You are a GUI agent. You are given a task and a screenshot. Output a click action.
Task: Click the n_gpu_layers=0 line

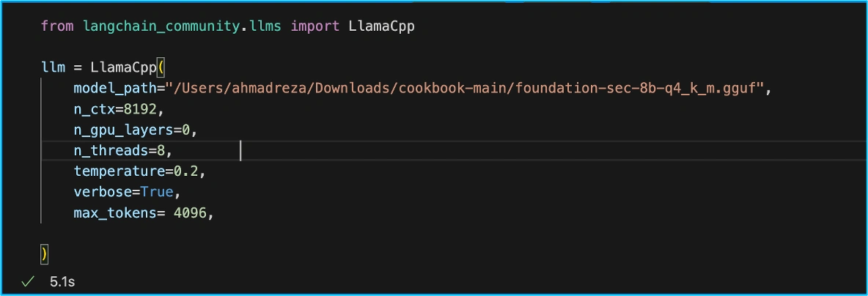coord(136,130)
